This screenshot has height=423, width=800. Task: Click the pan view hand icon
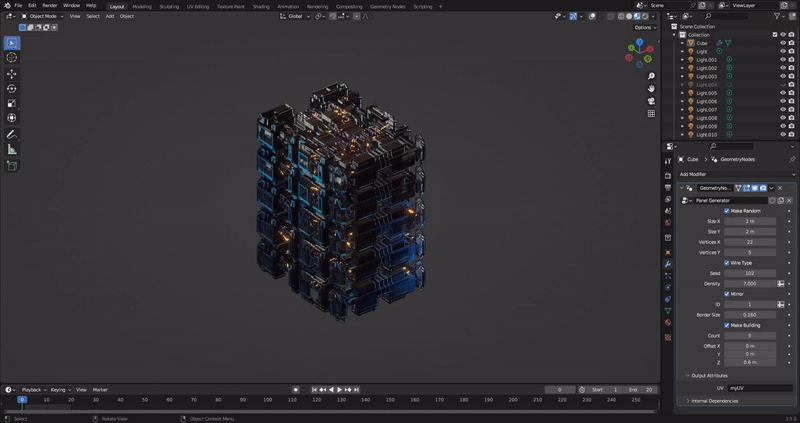[x=651, y=89]
